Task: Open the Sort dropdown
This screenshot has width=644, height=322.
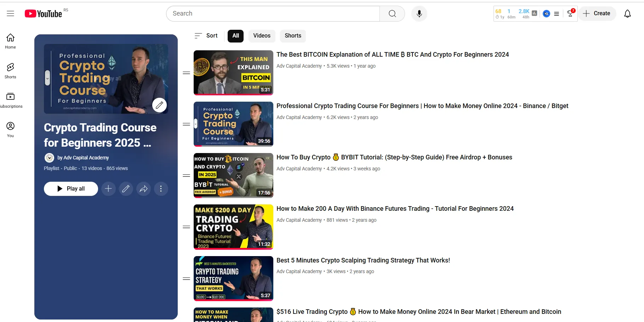Action: 206,36
